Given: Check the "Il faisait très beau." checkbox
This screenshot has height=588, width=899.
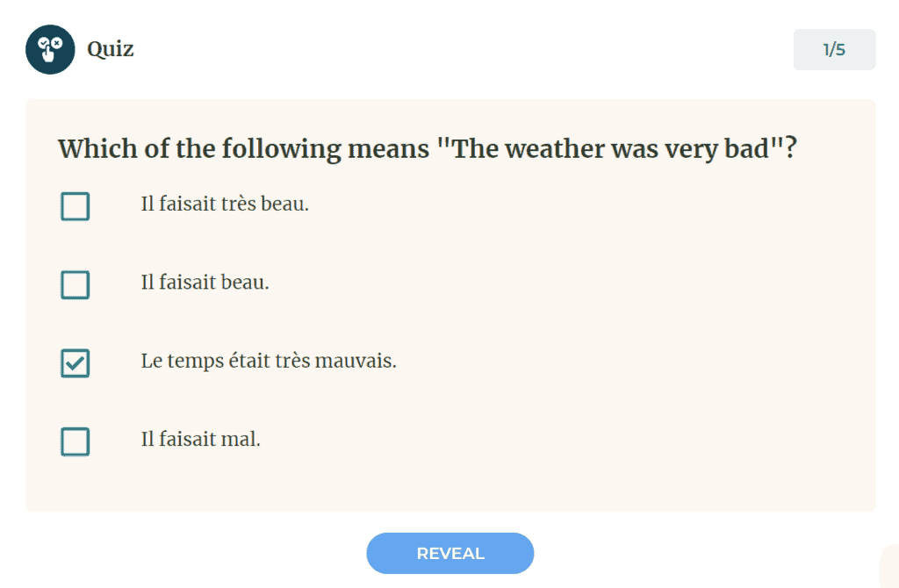Looking at the screenshot, I should pyautogui.click(x=76, y=206).
